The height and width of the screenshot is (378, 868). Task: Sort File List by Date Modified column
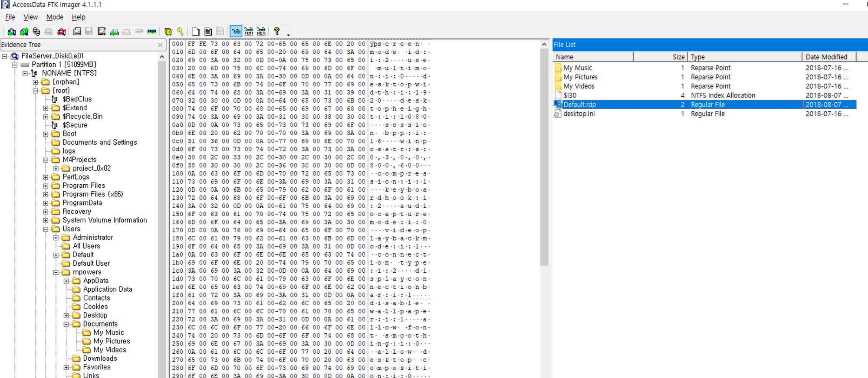click(829, 57)
